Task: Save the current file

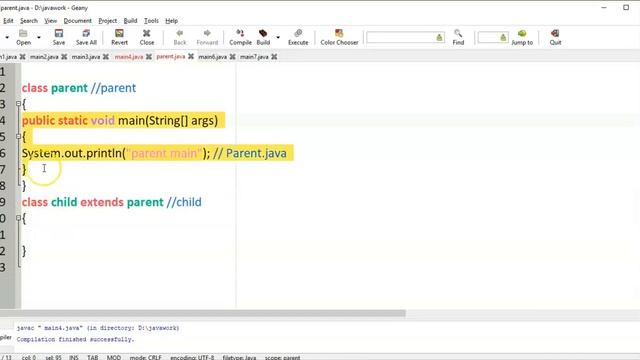Action: coord(59,37)
